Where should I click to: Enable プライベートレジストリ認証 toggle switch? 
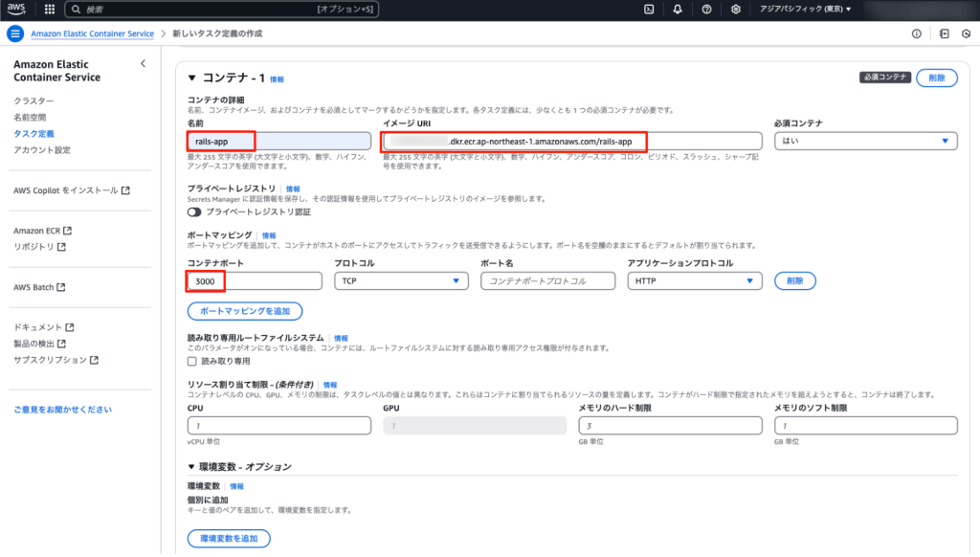pos(195,212)
